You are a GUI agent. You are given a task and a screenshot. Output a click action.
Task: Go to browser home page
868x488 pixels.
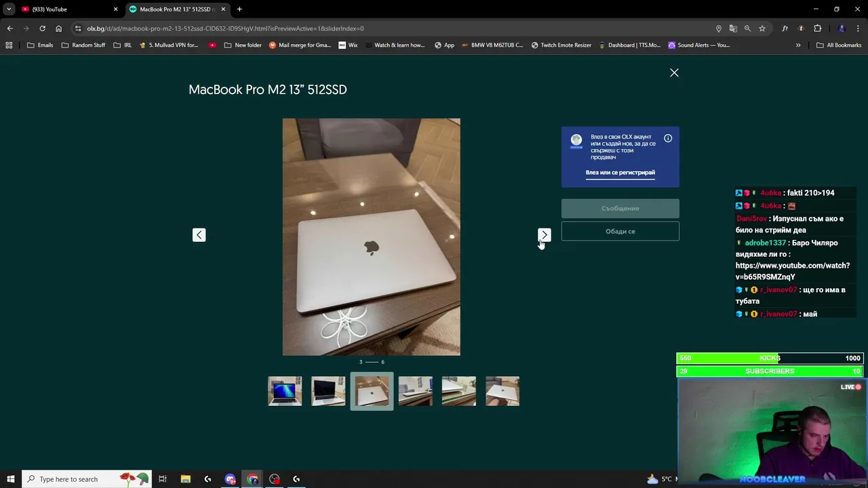tap(58, 28)
